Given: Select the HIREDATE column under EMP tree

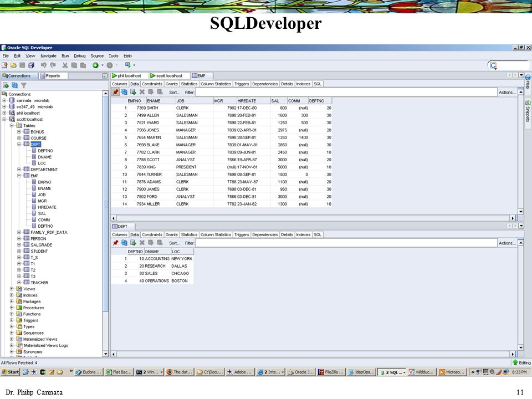Looking at the screenshot, I should pyautogui.click(x=47, y=207).
